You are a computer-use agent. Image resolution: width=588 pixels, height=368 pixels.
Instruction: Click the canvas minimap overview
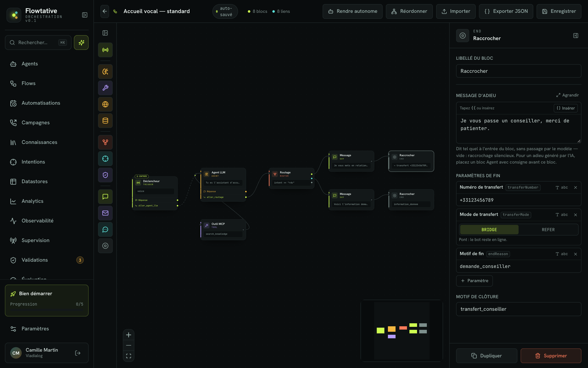pos(402,331)
